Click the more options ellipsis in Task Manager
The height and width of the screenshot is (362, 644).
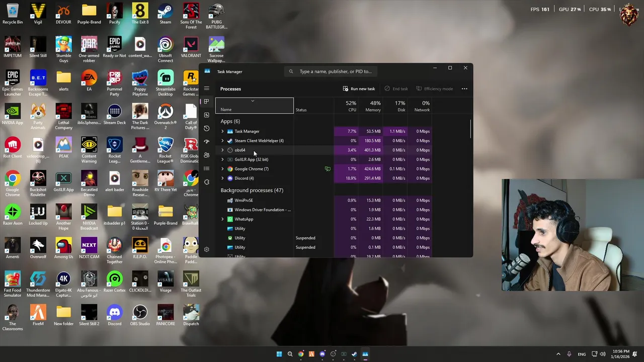coord(464,89)
